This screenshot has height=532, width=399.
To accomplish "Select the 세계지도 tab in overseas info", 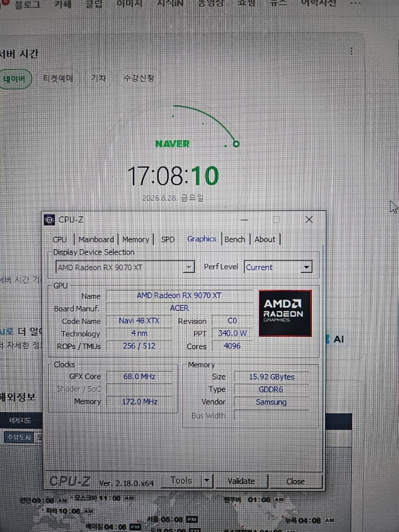I will coord(20,421).
